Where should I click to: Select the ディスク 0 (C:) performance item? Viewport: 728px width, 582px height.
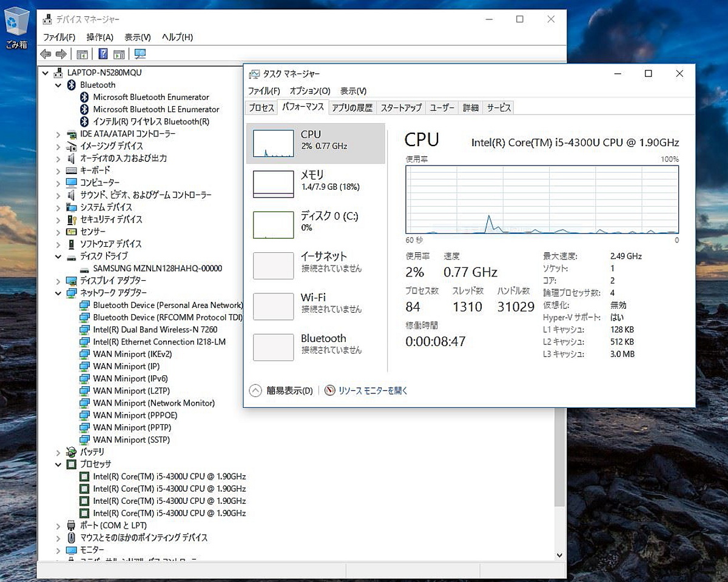(x=315, y=225)
